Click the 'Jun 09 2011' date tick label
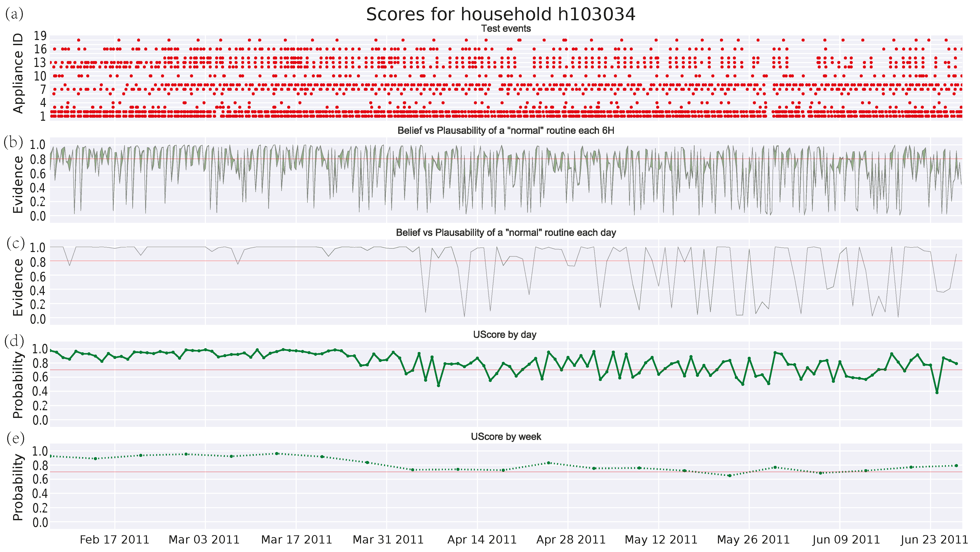The image size is (980, 552). point(846,539)
